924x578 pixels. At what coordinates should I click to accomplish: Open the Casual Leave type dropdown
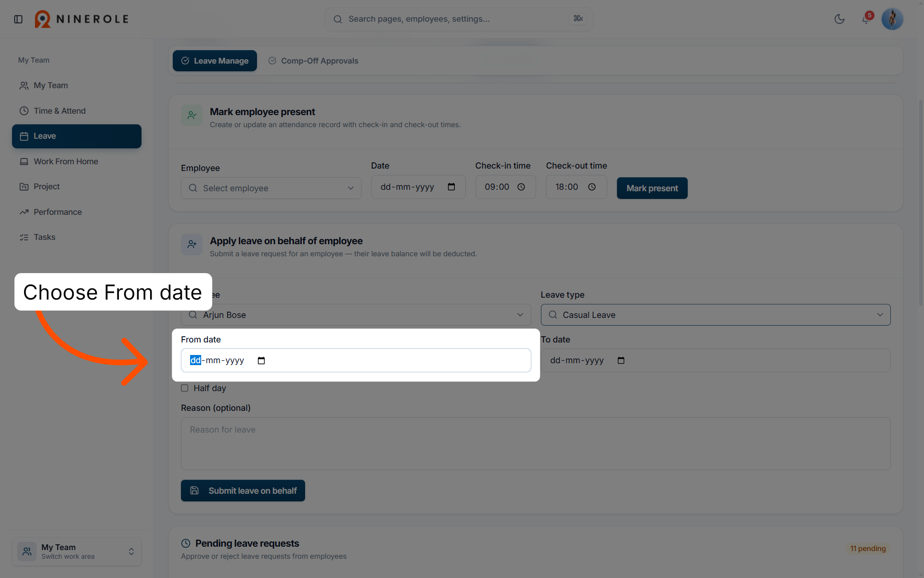(x=716, y=315)
